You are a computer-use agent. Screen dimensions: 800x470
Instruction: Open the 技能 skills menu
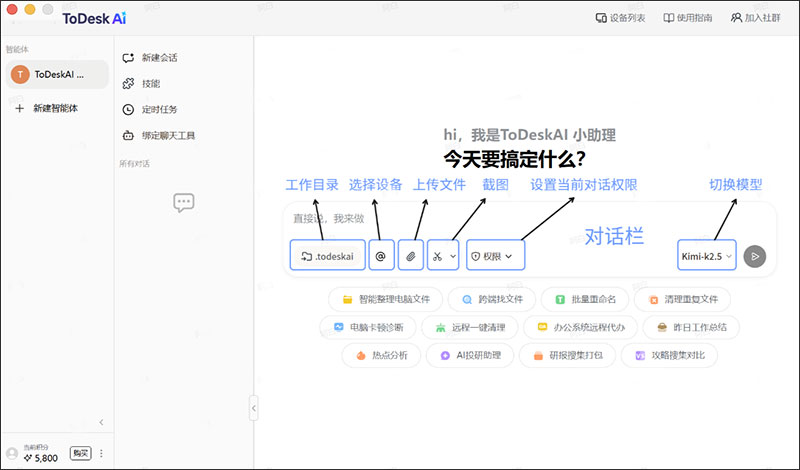(x=141, y=84)
